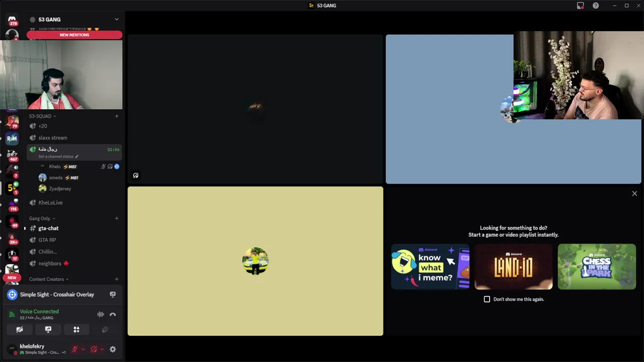Open the activities launcher button

(76, 330)
